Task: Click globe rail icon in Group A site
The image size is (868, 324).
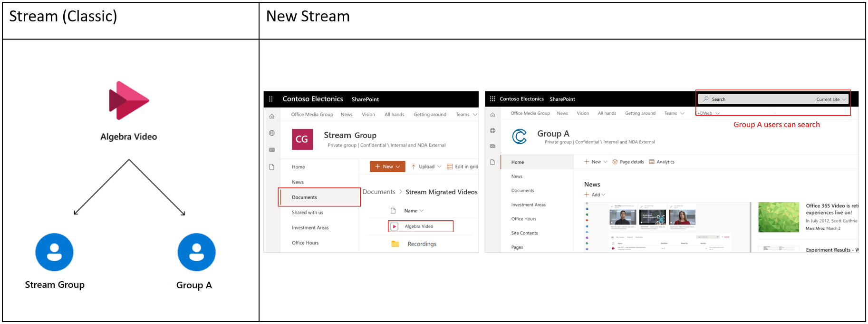Action: pyautogui.click(x=492, y=130)
